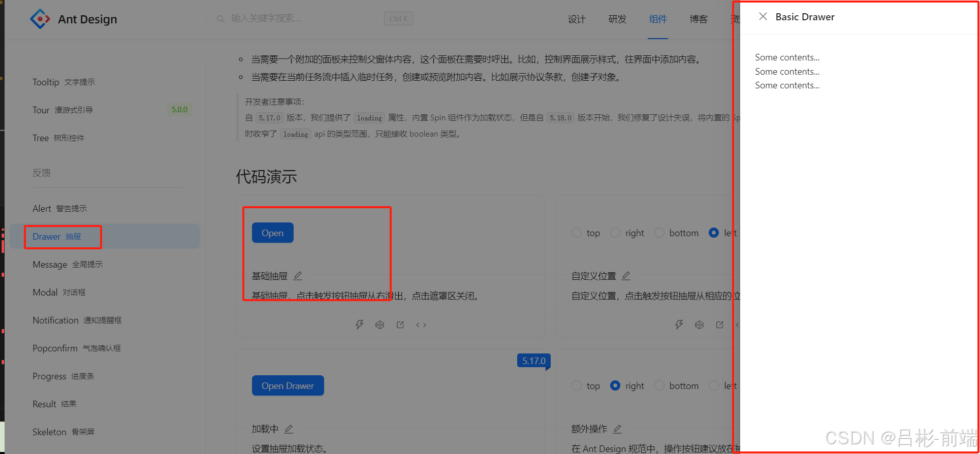
Task: Click the loading code tag after 我们提供了
Action: pos(369,118)
